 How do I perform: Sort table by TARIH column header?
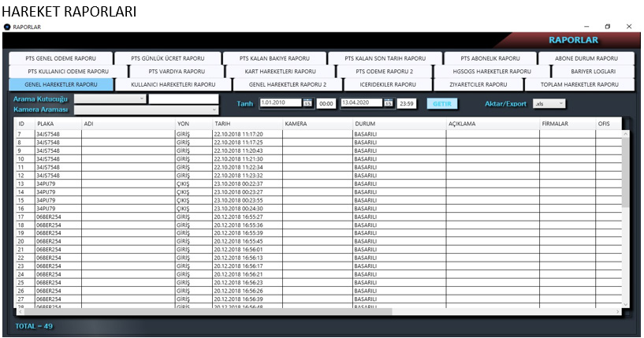pos(246,124)
